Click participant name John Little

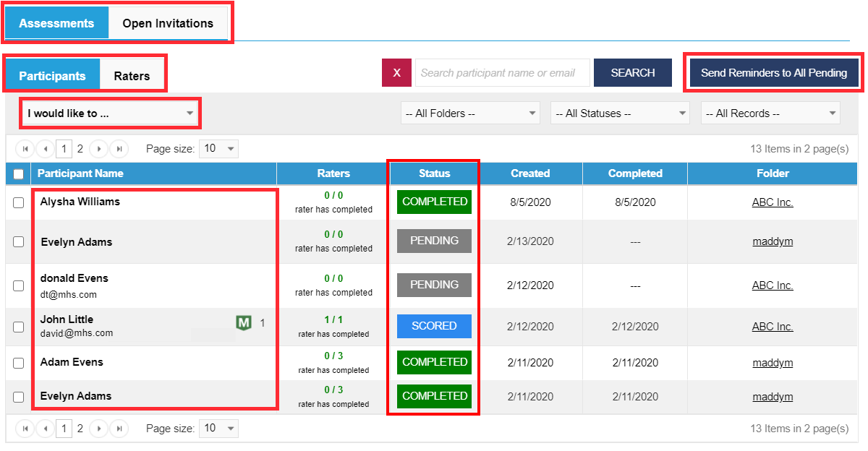[x=67, y=319]
